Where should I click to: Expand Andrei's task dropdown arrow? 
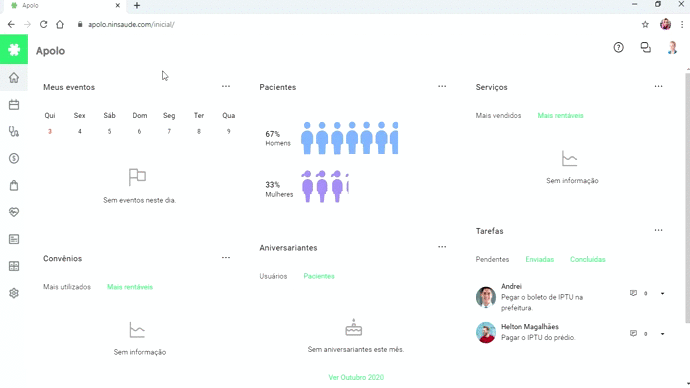(x=662, y=293)
